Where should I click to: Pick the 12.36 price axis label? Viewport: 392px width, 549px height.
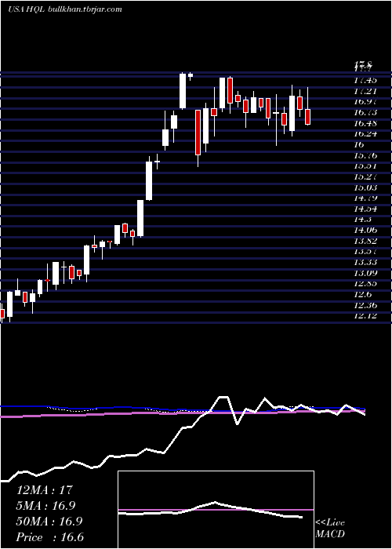tap(365, 305)
